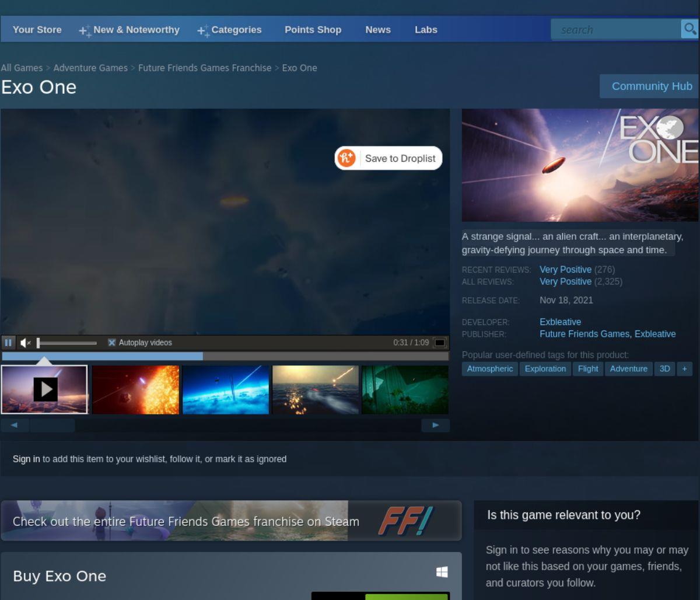
Task: Mute the trailer audio
Action: tap(24, 343)
